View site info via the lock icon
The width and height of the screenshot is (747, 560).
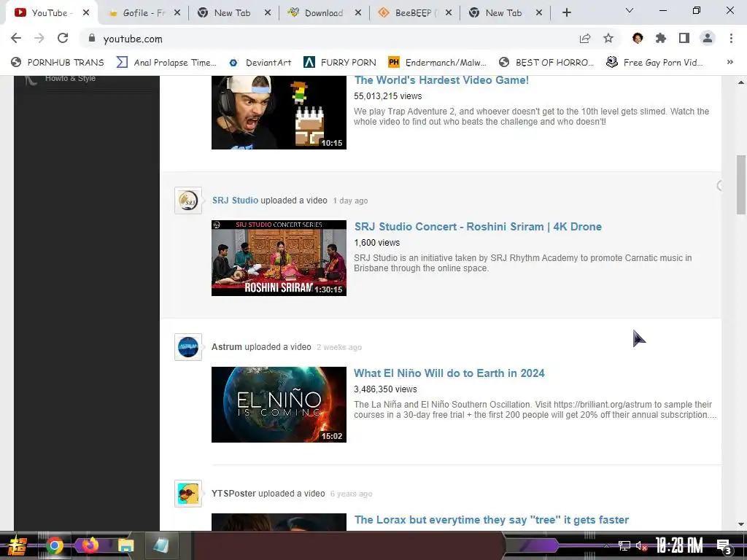[x=92, y=38]
